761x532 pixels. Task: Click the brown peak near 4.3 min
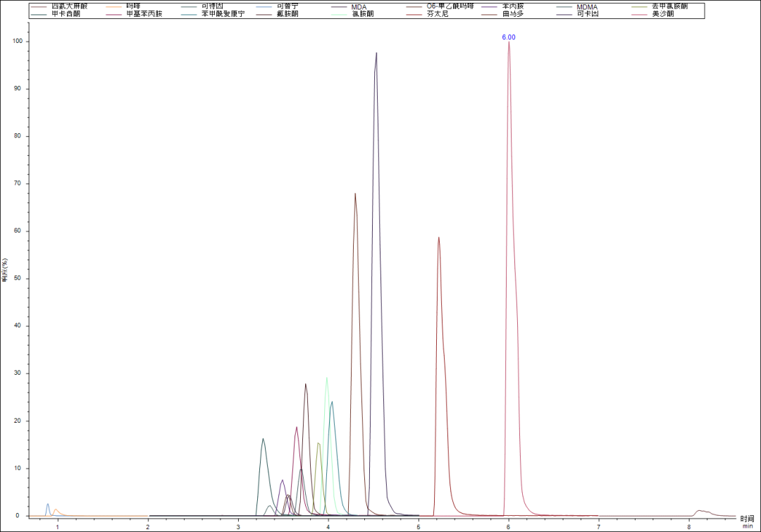click(x=355, y=194)
